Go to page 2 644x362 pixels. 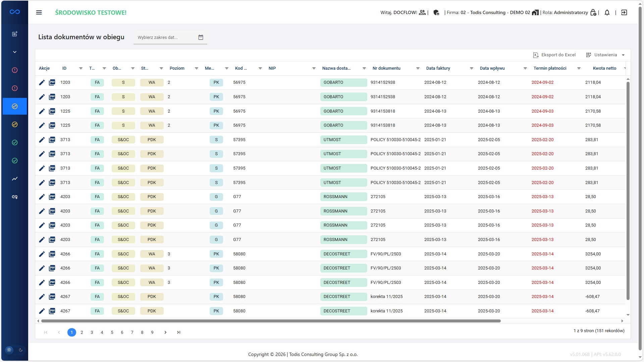click(82, 333)
